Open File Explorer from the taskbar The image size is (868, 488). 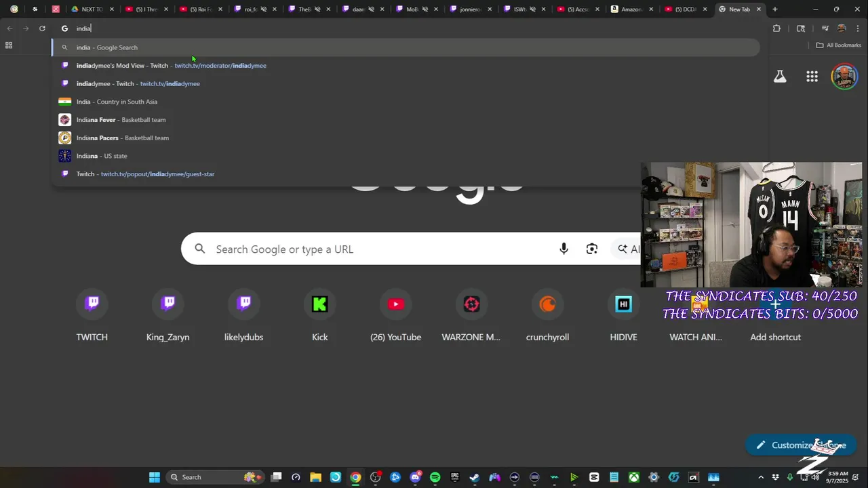(315, 477)
